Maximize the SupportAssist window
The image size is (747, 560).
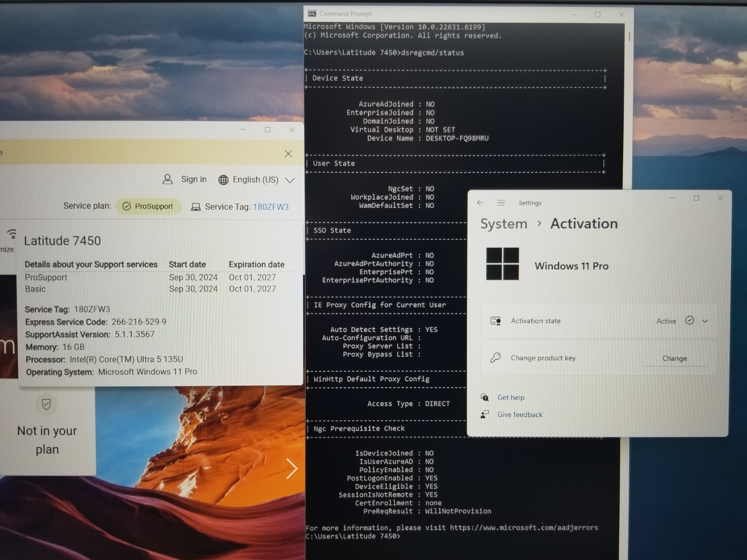pos(268,130)
